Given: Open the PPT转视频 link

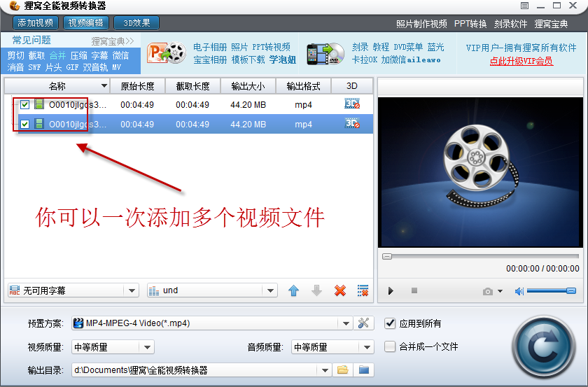Looking at the screenshot, I should point(271,48).
